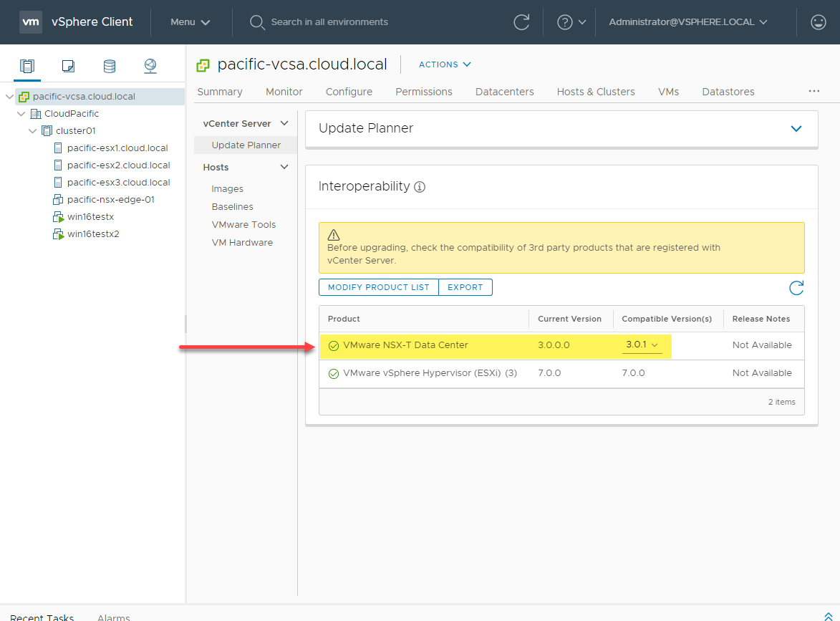Open the help question mark menu
The image size is (840, 621).
571,22
